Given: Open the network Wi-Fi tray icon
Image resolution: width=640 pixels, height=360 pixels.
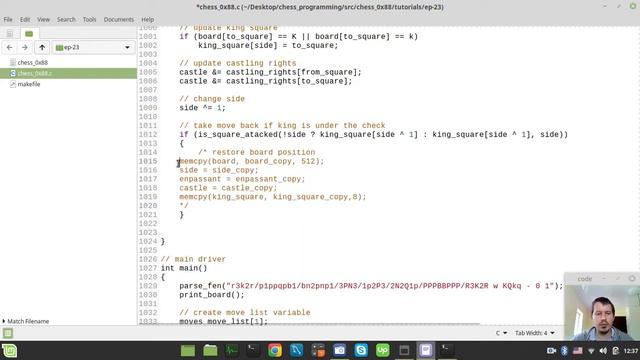Looking at the screenshot, I should click(591, 351).
